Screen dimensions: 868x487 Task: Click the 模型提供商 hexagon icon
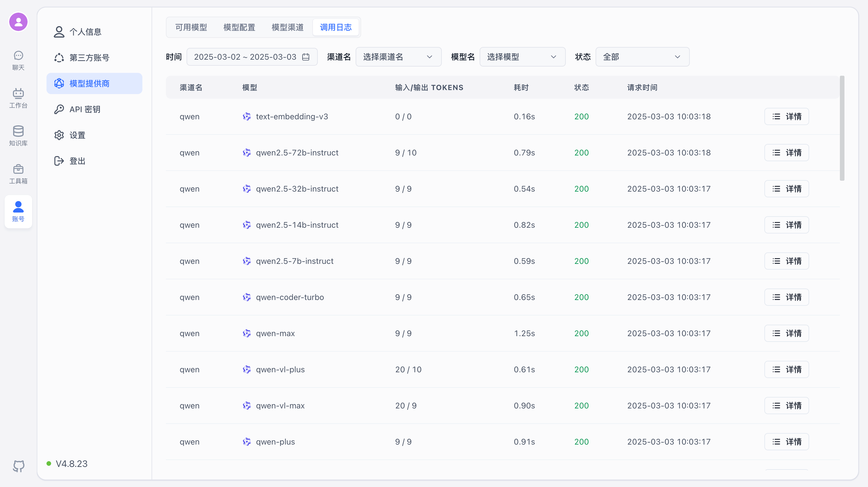pyautogui.click(x=59, y=83)
